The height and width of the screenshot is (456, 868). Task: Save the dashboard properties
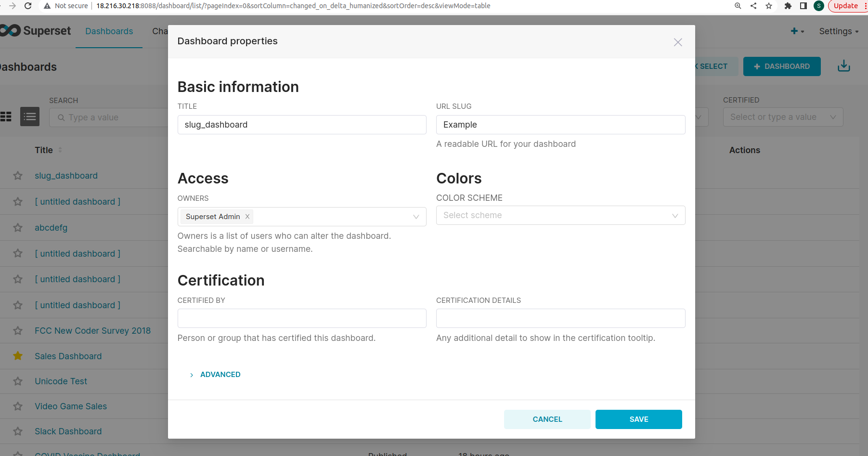[x=638, y=419]
